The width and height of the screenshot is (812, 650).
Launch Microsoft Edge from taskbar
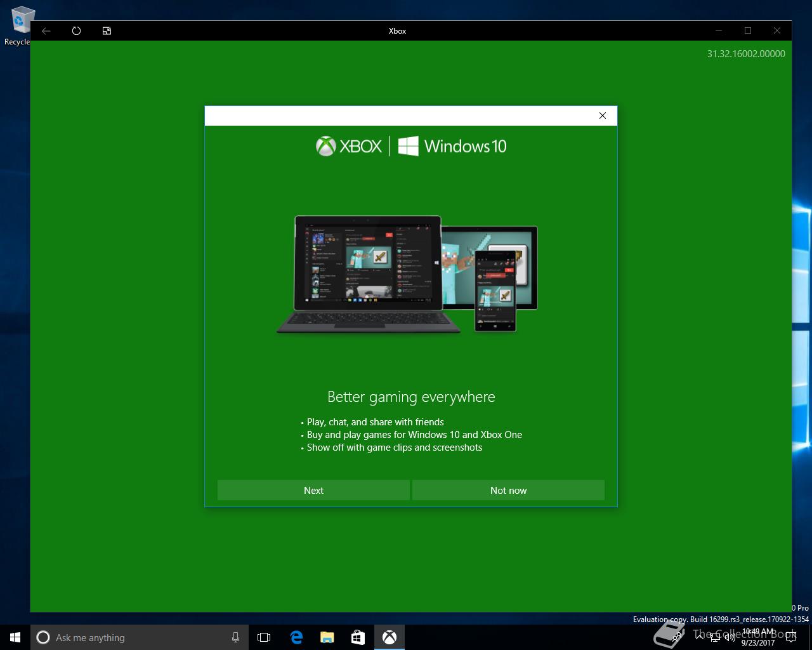(x=296, y=637)
